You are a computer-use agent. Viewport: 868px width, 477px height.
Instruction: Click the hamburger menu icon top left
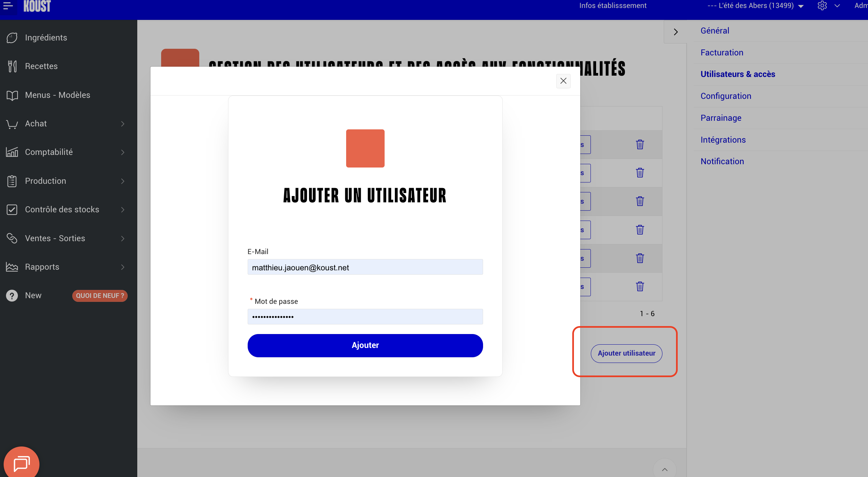tap(8, 5)
